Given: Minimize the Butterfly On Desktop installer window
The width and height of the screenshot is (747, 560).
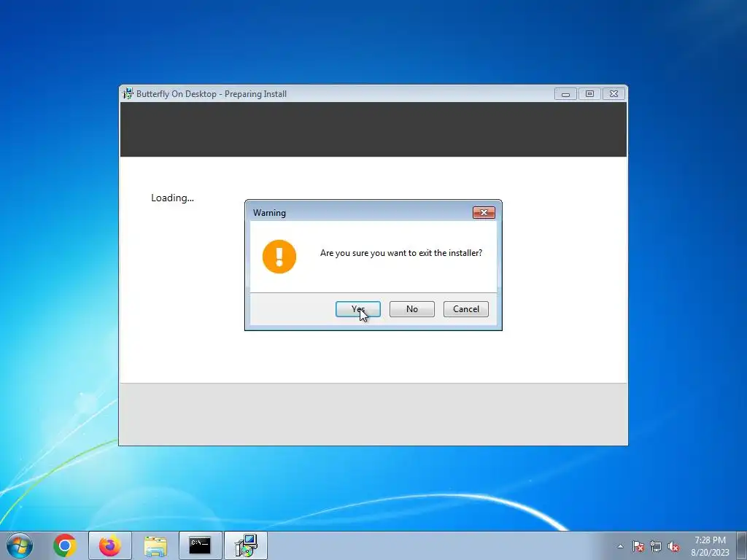Looking at the screenshot, I should click(x=565, y=94).
